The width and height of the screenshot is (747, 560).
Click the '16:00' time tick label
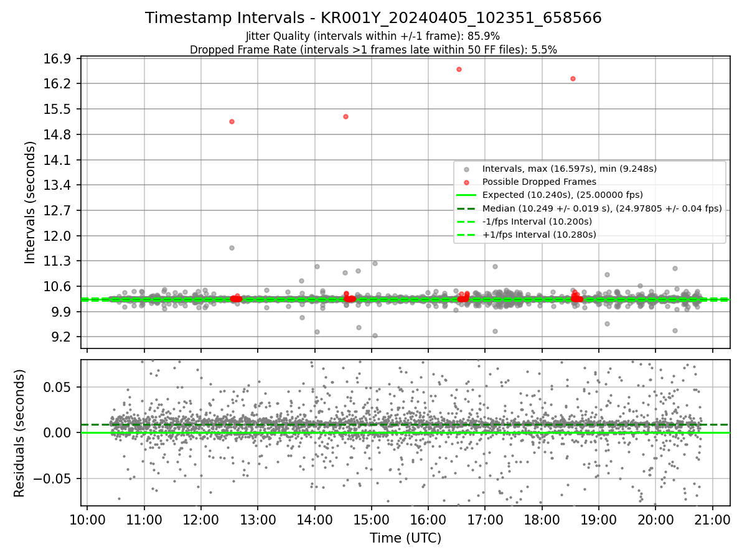tap(428, 519)
